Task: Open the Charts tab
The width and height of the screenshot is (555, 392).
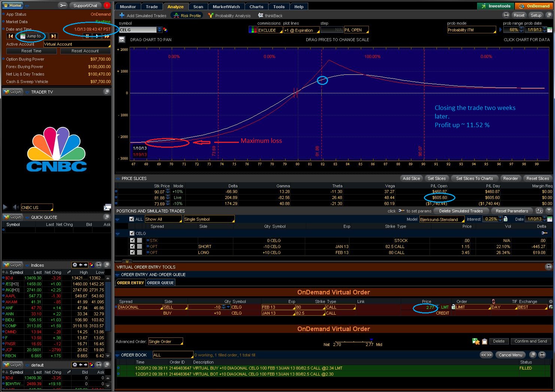Action: (x=257, y=6)
